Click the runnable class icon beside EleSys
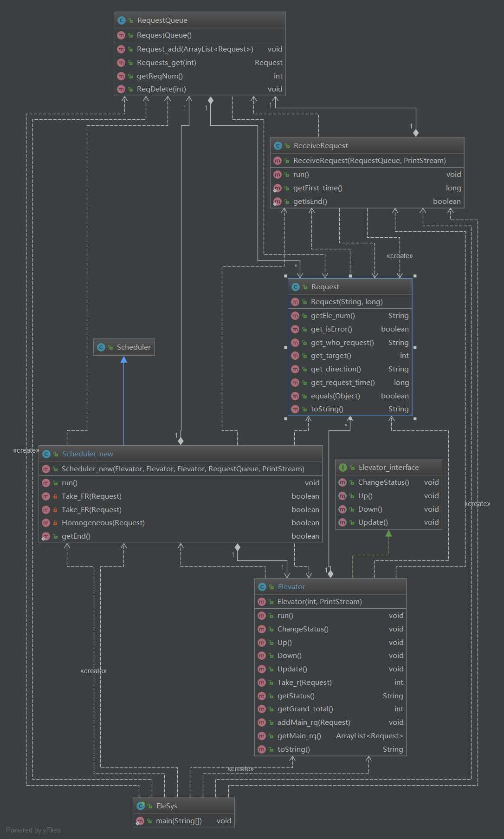This screenshot has width=504, height=839. pyautogui.click(x=141, y=806)
